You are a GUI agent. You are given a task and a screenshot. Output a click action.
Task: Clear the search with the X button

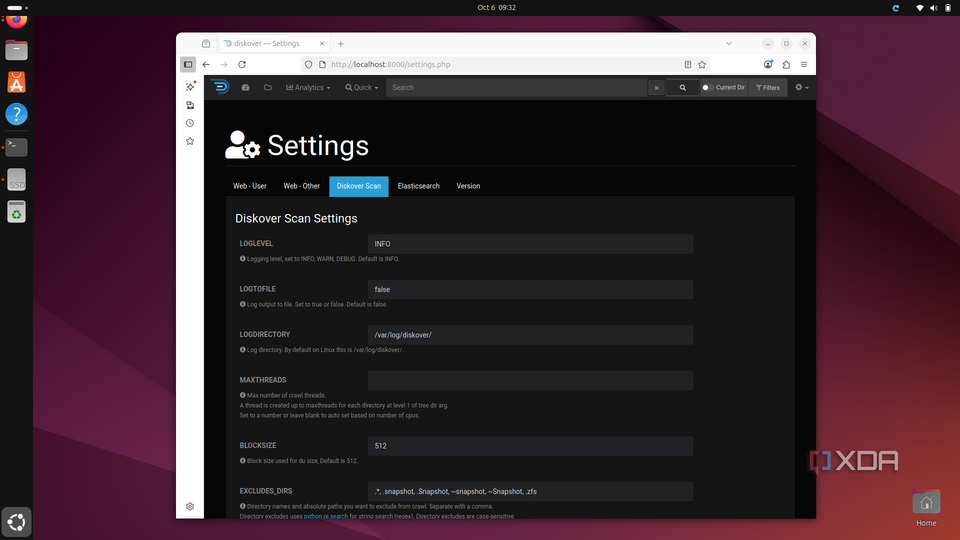tap(656, 88)
